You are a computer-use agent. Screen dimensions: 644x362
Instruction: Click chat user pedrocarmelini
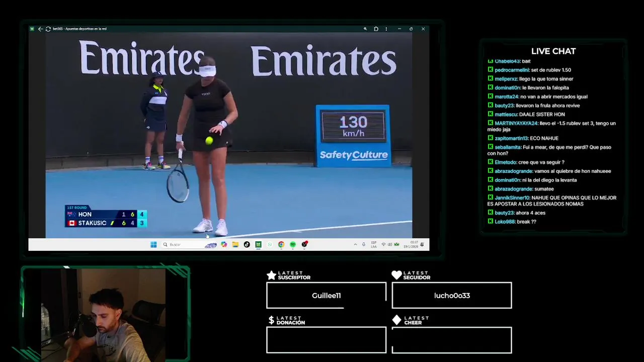tap(512, 70)
